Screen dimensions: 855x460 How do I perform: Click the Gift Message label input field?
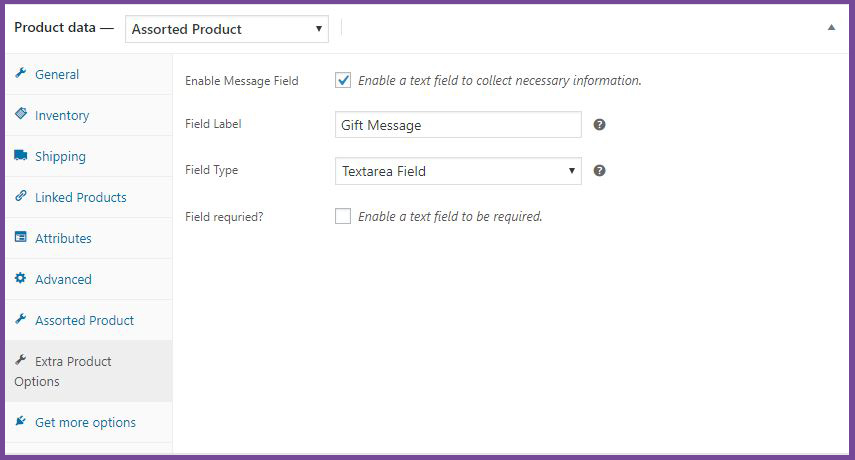pos(458,125)
